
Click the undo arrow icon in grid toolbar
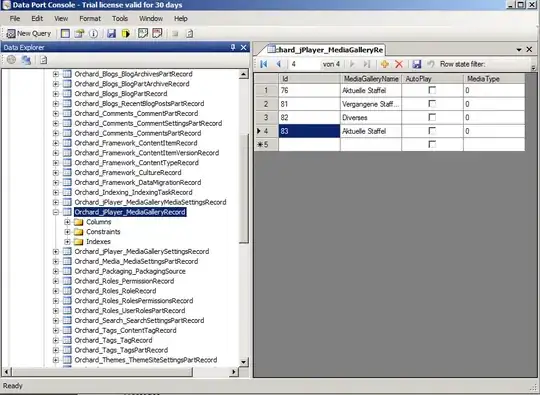(431, 64)
